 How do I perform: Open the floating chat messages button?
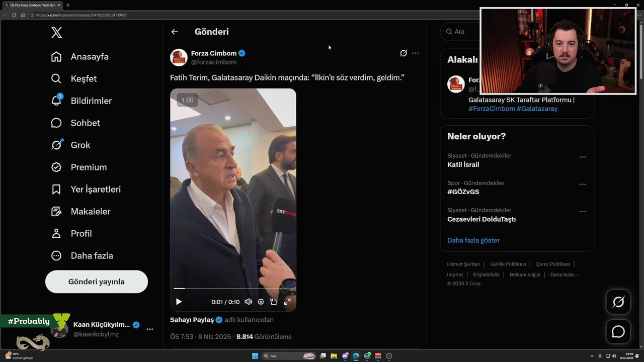click(x=618, y=332)
